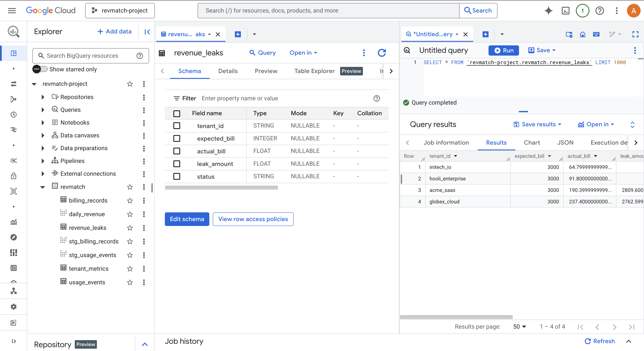This screenshot has height=351, width=644.
Task: Check the status field checkbox
Action: (177, 177)
